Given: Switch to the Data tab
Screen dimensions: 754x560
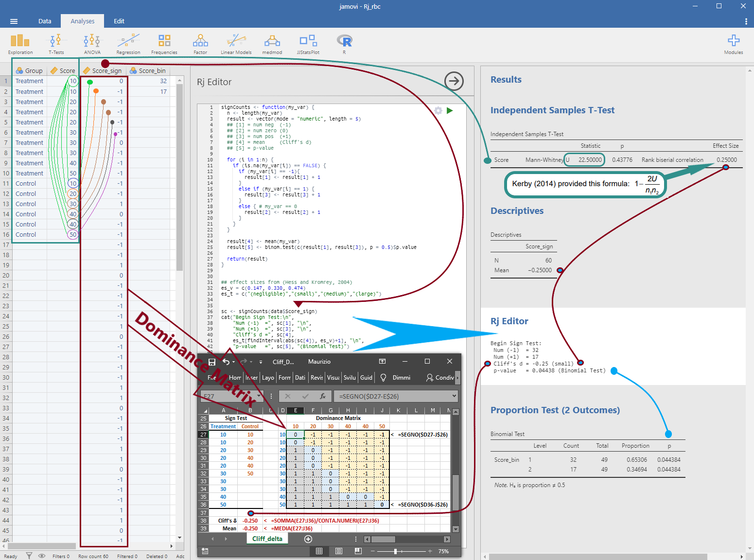Looking at the screenshot, I should tap(45, 21).
